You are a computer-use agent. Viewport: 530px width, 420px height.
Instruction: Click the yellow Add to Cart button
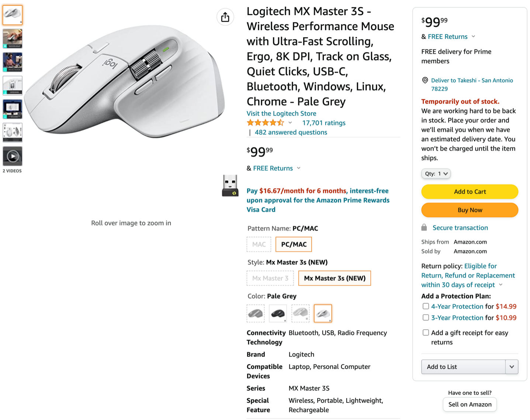pyautogui.click(x=470, y=192)
